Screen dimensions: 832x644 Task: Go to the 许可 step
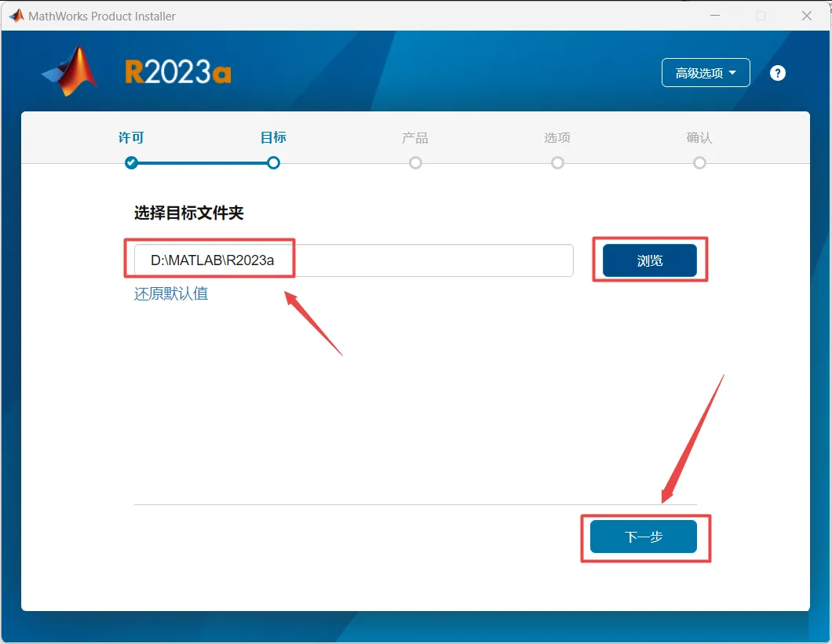click(131, 138)
